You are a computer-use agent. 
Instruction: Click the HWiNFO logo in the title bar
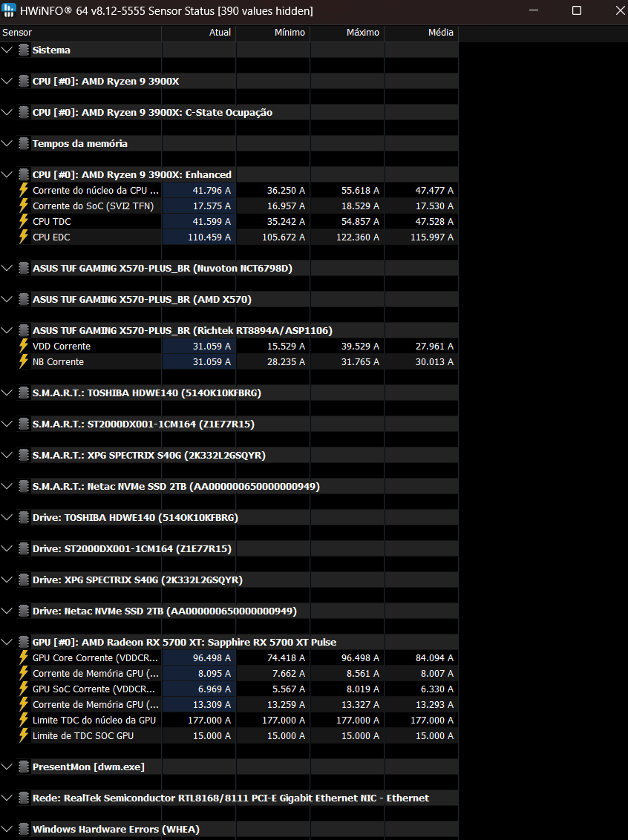pyautogui.click(x=9, y=10)
